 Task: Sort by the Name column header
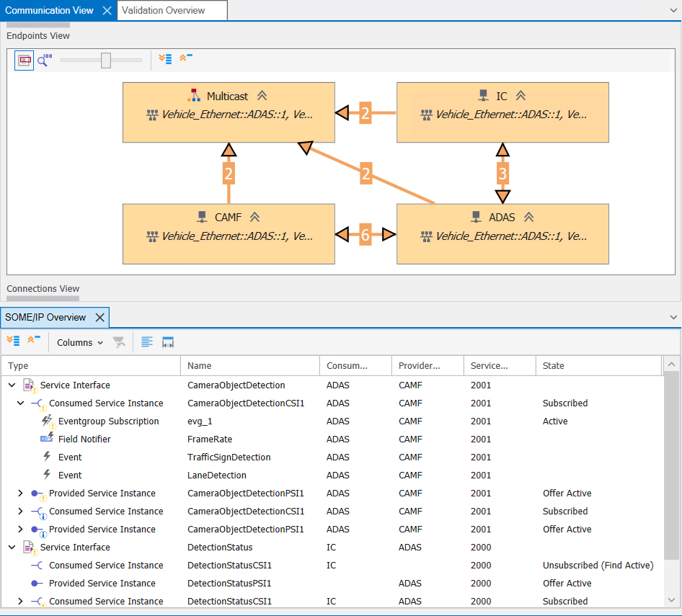pyautogui.click(x=250, y=365)
